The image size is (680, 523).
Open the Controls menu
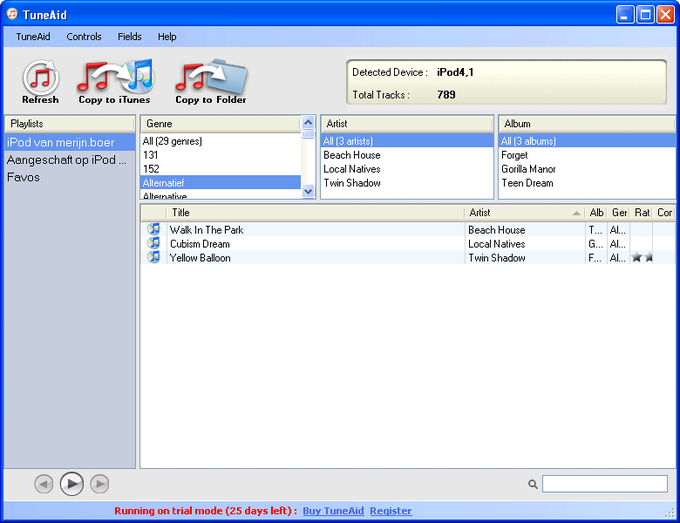point(84,37)
